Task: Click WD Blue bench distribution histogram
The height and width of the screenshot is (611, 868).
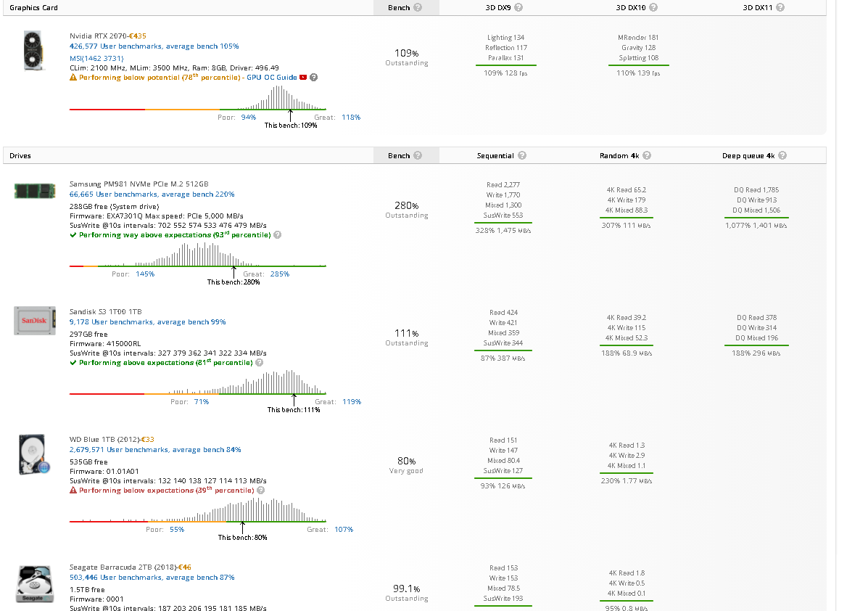Action: [198, 510]
